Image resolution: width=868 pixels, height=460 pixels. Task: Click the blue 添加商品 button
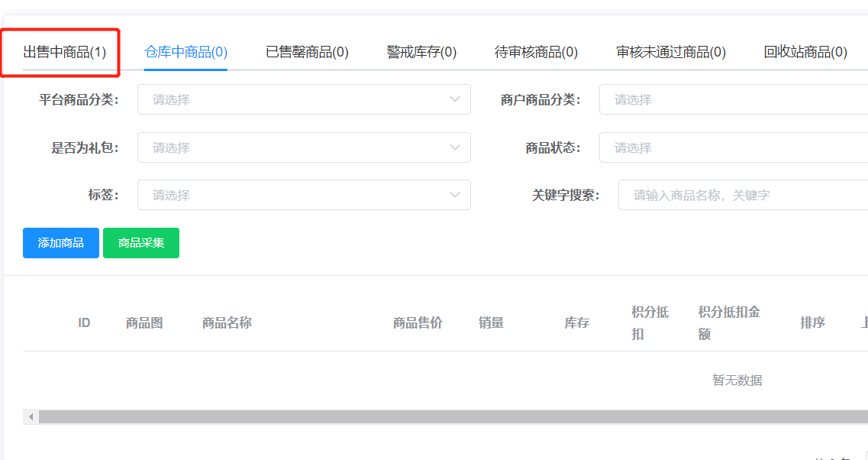tap(61, 243)
